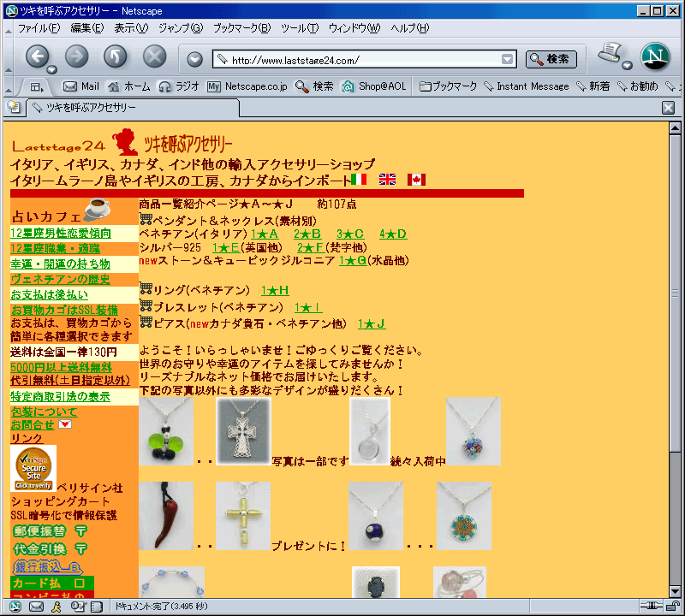Click the vertical scrollbar down arrow

tap(675, 591)
